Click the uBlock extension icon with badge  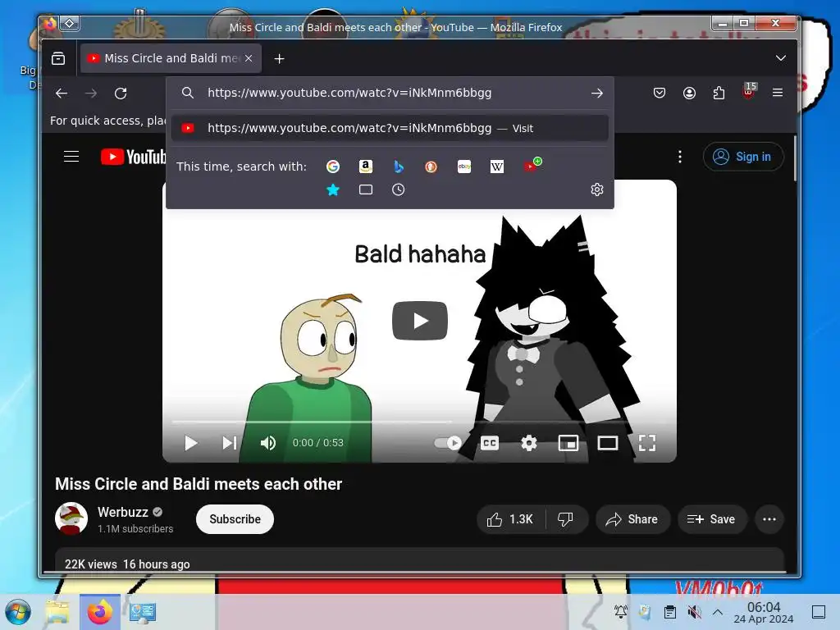(x=750, y=91)
